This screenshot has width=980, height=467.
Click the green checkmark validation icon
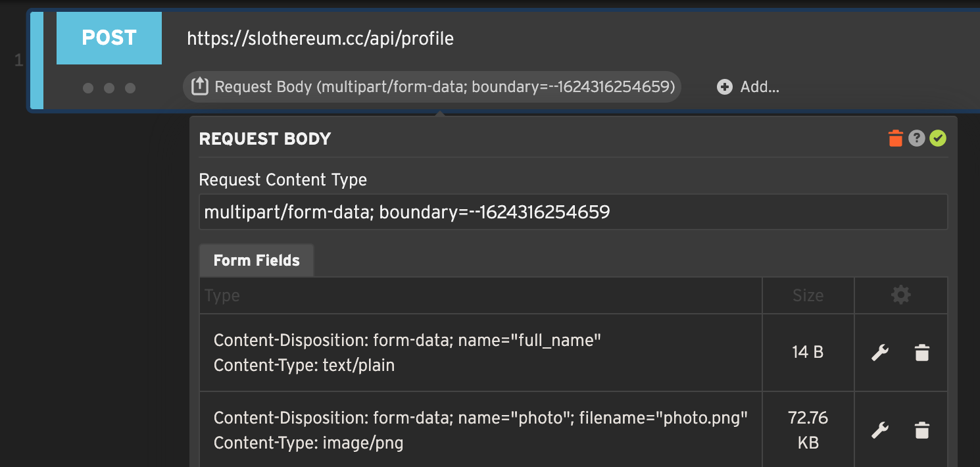pyautogui.click(x=938, y=138)
